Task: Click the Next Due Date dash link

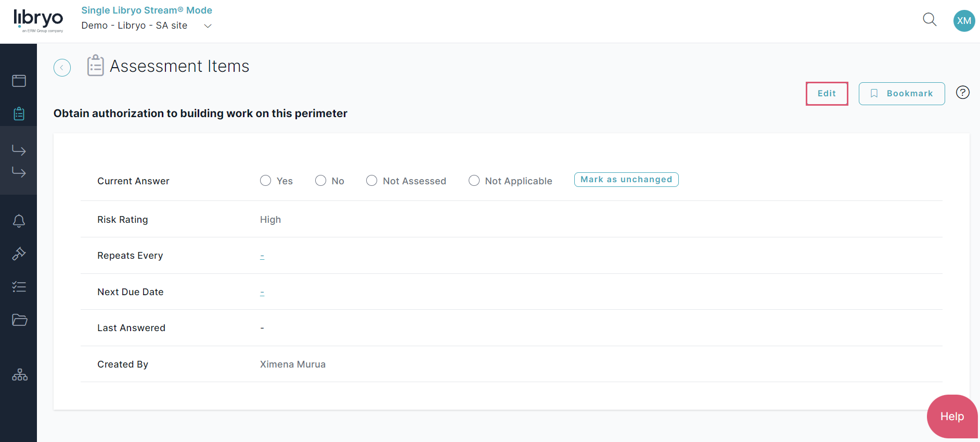Action: click(x=262, y=292)
